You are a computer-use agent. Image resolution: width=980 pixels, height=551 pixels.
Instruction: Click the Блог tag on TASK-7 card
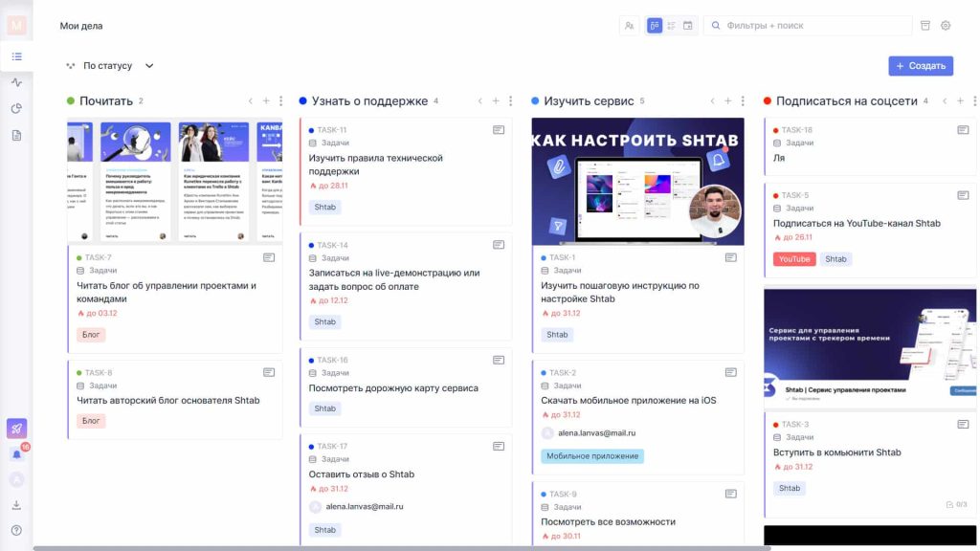click(x=91, y=335)
